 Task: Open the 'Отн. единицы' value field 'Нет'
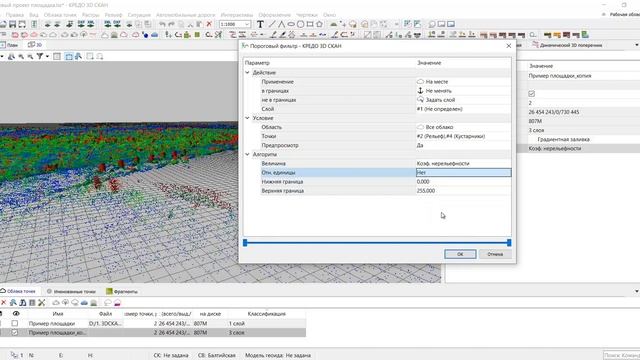coord(463,173)
